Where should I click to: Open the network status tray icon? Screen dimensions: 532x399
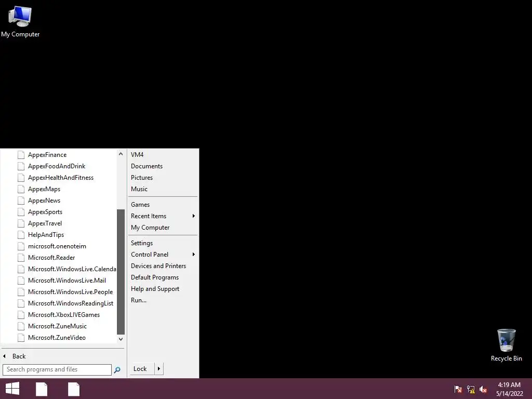(x=471, y=389)
